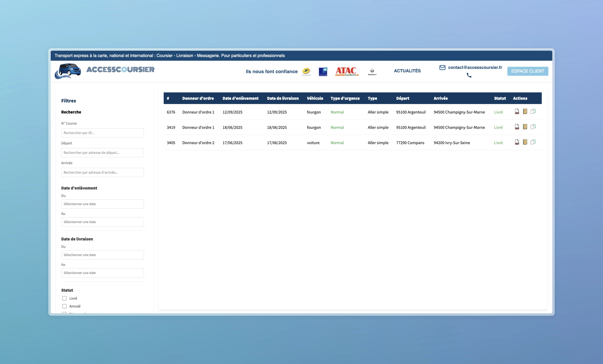Open details sheet for course 6376
Image resolution: width=603 pixels, height=364 pixels.
(x=525, y=112)
